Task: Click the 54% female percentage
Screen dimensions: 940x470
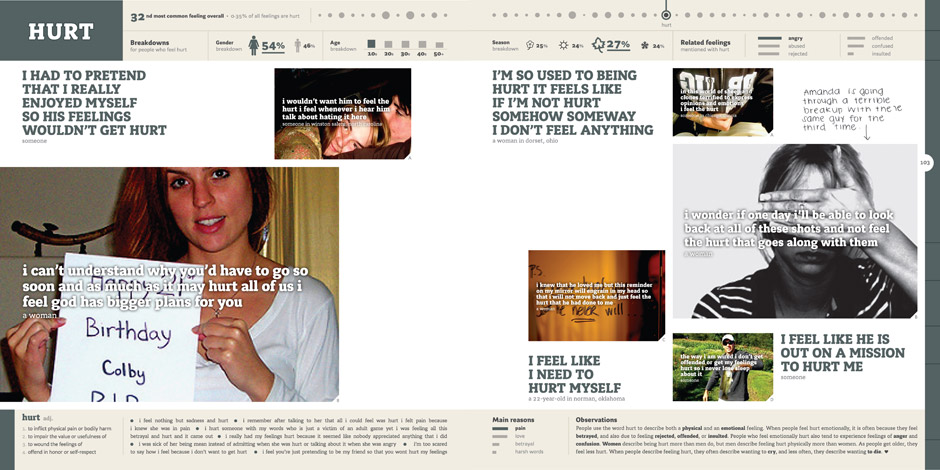Action: pyautogui.click(x=273, y=46)
